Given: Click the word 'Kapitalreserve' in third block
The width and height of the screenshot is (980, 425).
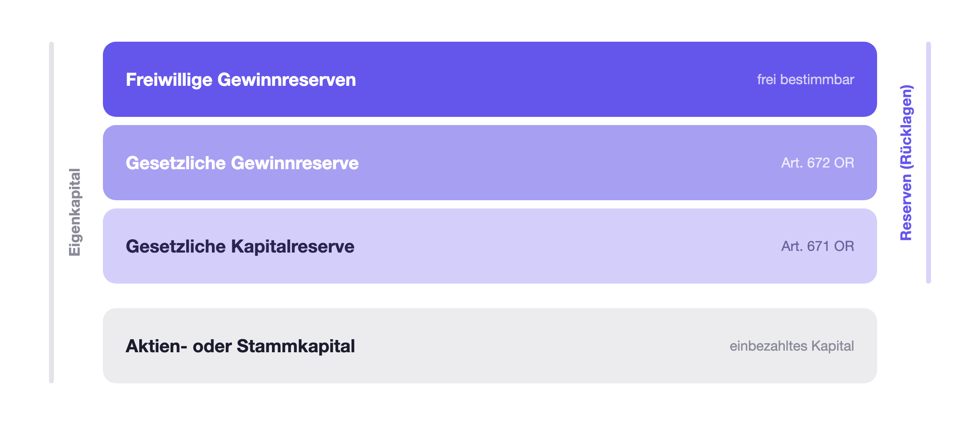Looking at the screenshot, I should click(293, 246).
